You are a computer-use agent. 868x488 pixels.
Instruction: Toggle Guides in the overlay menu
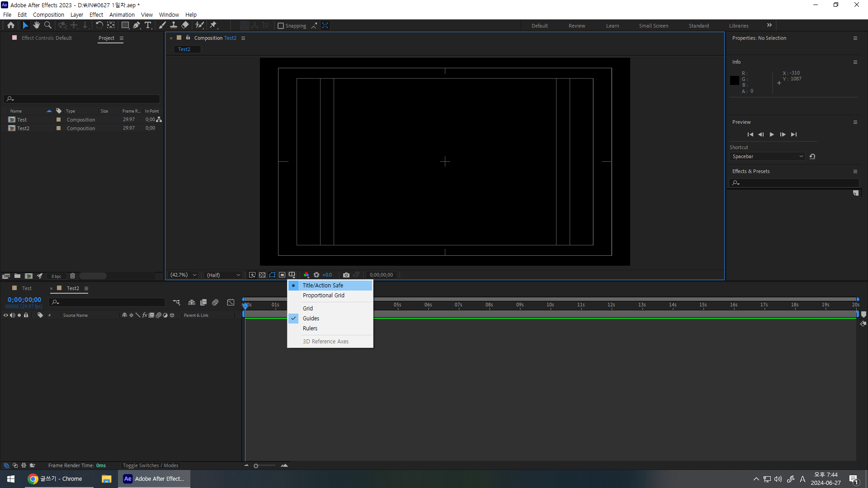[311, 319]
